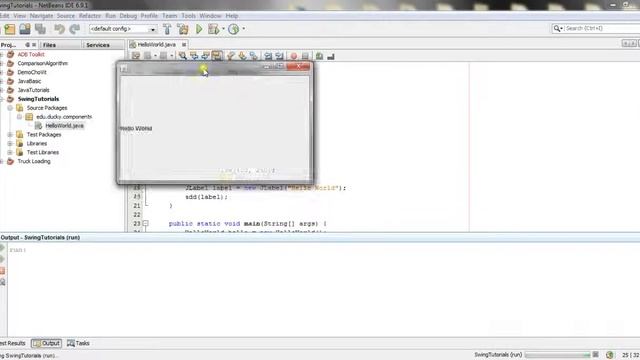Click the Shift Line Right icon
Image resolution: width=640 pixels, height=360 pixels.
[x=279, y=56]
